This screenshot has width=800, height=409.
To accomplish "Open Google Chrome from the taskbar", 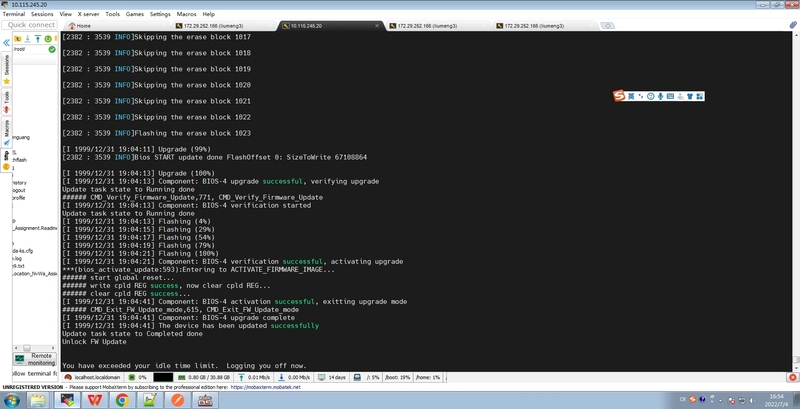I will (122, 400).
